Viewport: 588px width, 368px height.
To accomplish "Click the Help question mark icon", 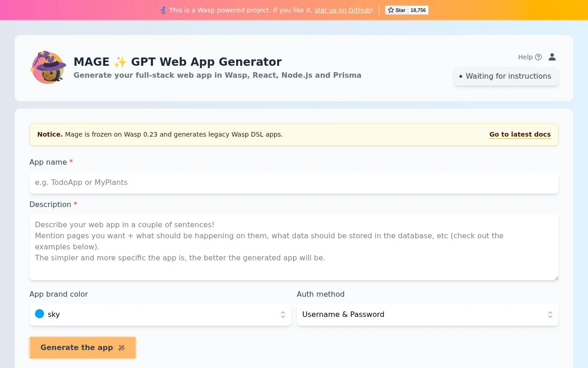I will coord(538,57).
